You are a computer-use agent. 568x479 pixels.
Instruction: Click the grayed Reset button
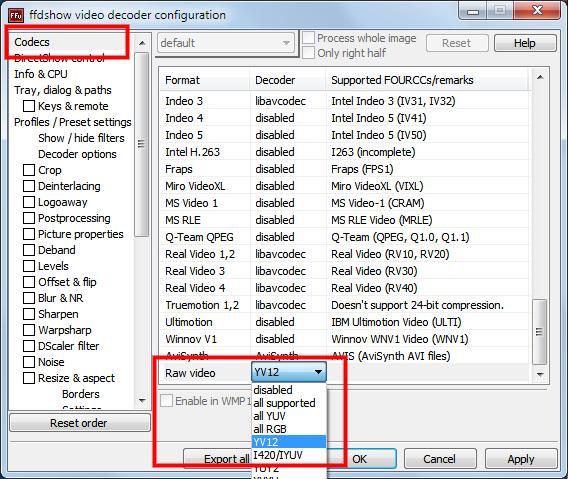pos(457,43)
